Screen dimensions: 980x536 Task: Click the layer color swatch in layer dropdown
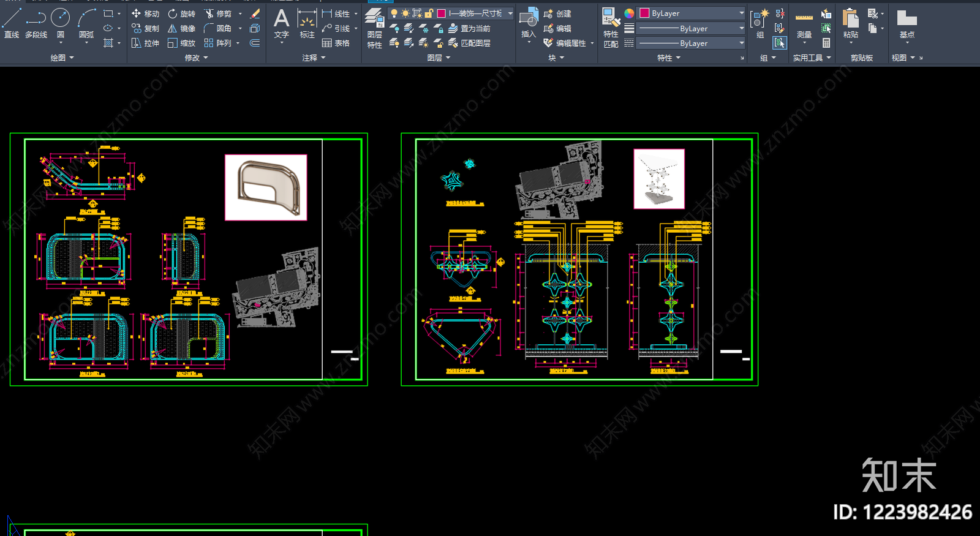click(x=441, y=13)
